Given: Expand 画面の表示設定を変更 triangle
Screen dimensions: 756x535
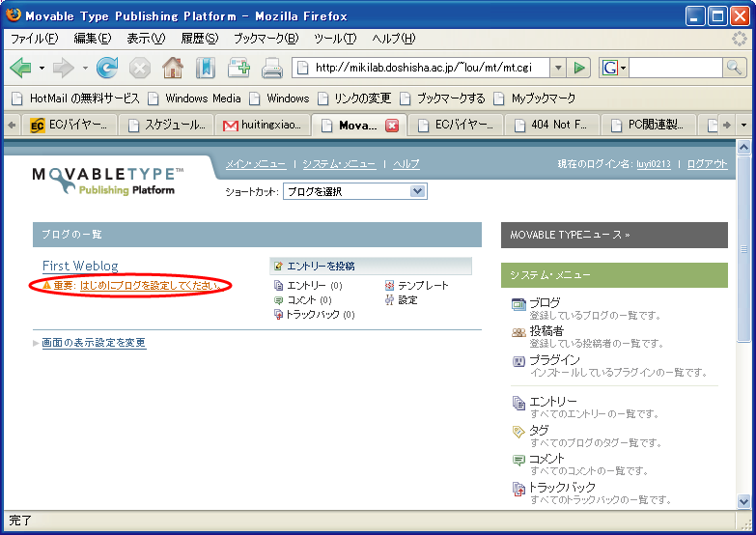Looking at the screenshot, I should coord(36,344).
